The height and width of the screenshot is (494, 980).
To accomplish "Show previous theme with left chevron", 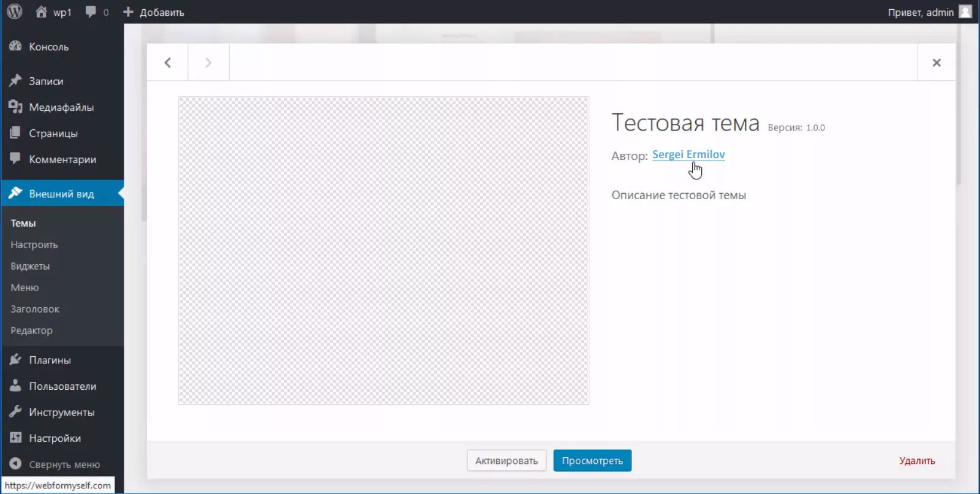I will pos(167,63).
